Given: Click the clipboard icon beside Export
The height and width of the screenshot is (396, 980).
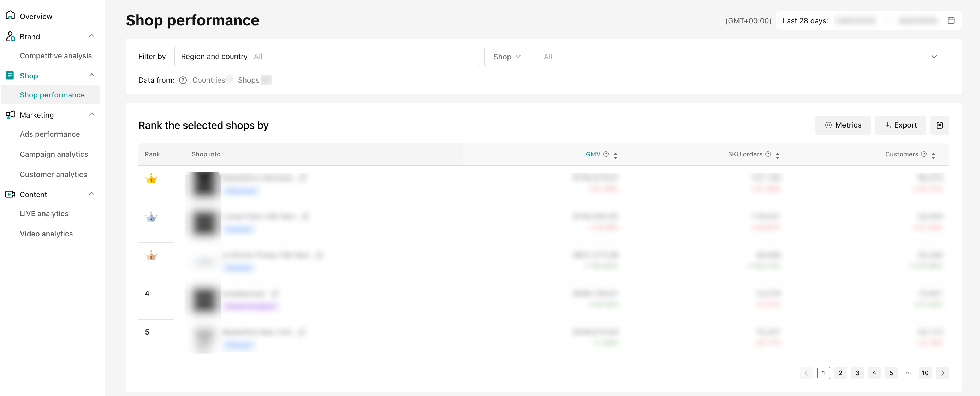Looking at the screenshot, I should point(939,125).
